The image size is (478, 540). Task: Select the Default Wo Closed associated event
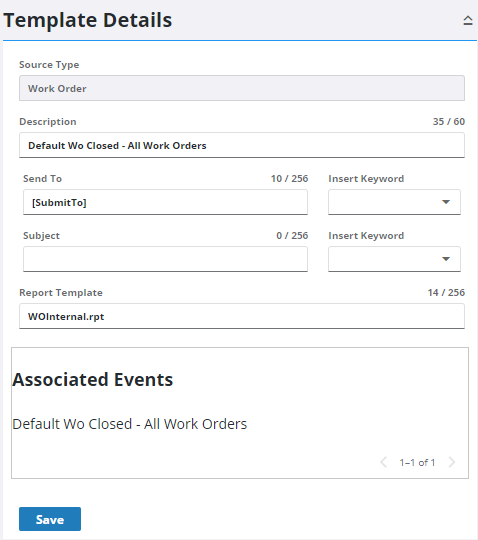(x=129, y=424)
